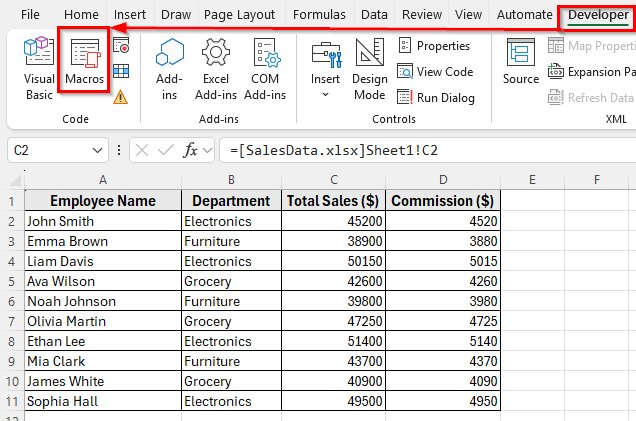Image resolution: width=636 pixels, height=421 pixels.
Task: Switch to the Insert tab
Action: [130, 15]
